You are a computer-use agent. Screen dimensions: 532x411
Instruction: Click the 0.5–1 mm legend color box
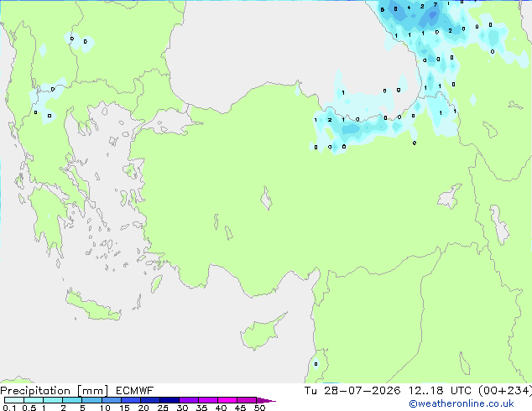click(x=34, y=400)
